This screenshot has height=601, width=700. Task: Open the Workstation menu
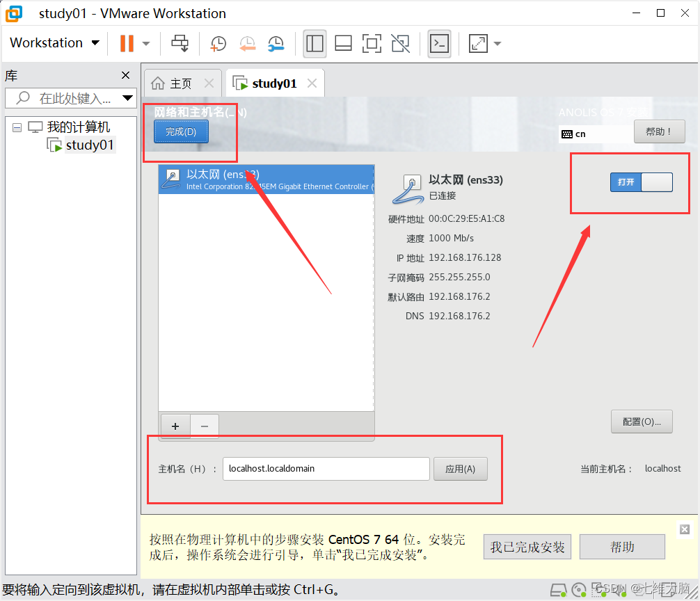[54, 43]
